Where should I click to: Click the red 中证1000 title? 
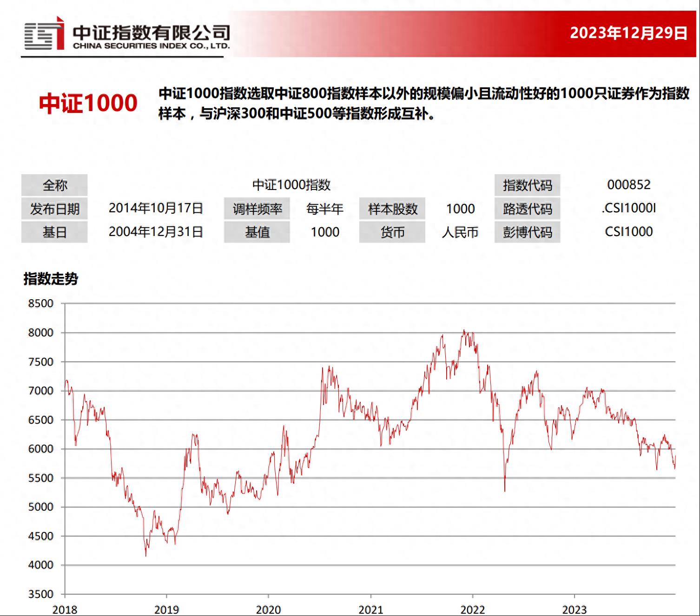tap(88, 103)
